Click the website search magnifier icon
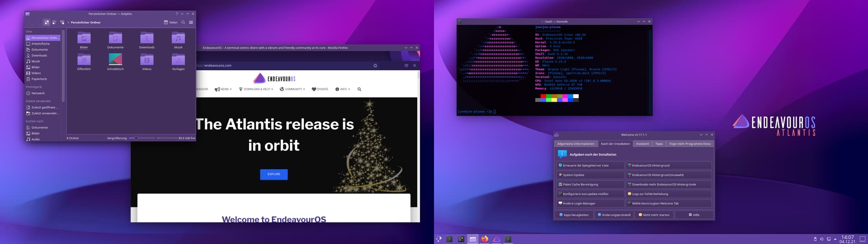 (359, 89)
